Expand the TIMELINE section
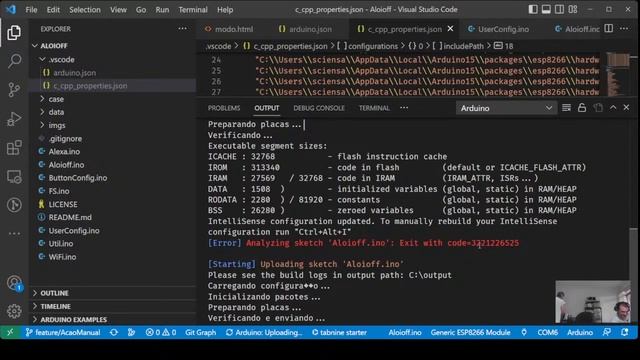Screen dimensions: 640x360 [113, 306]
